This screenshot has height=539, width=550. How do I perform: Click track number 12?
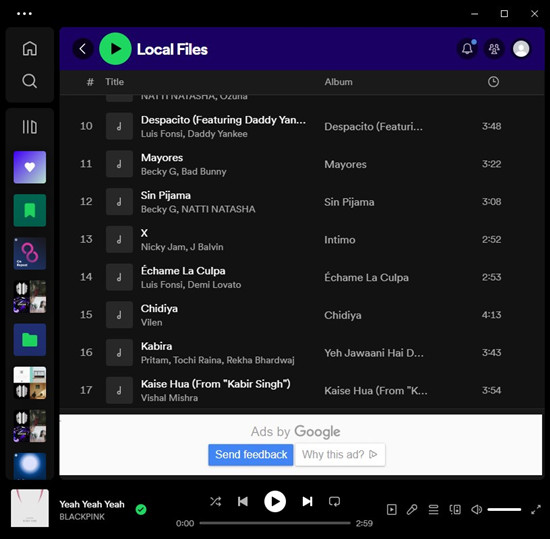click(x=86, y=202)
